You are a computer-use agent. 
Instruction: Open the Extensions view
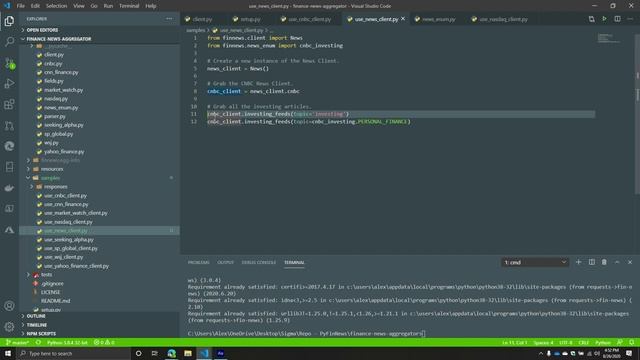[x=9, y=104]
